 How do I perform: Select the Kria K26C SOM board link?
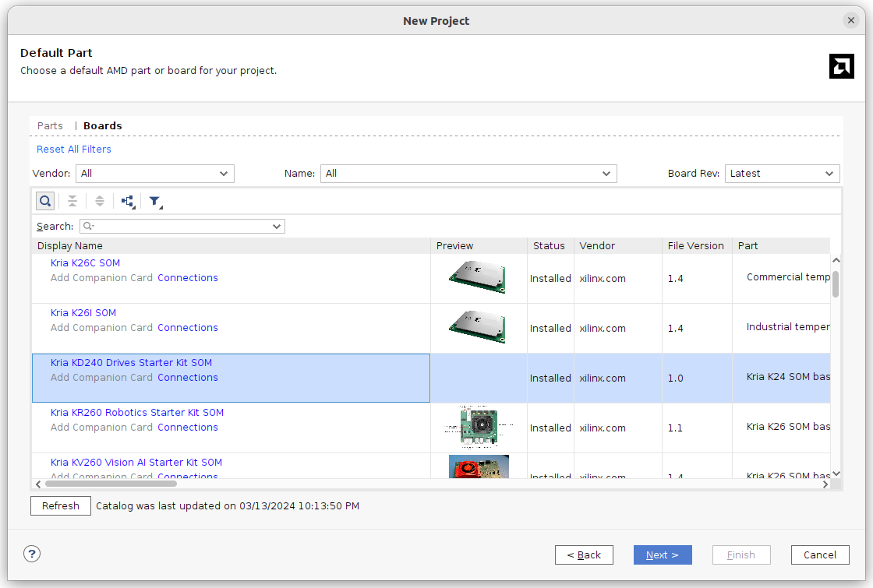[85, 263]
